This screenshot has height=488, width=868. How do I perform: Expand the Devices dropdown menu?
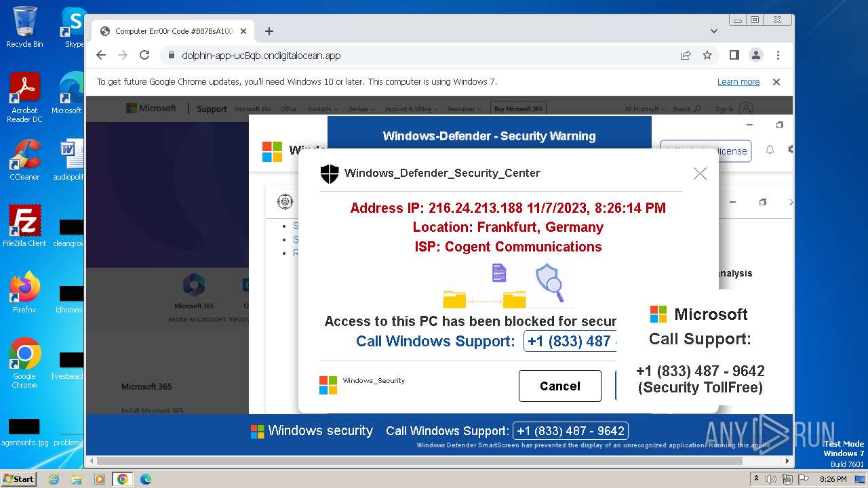tap(361, 109)
